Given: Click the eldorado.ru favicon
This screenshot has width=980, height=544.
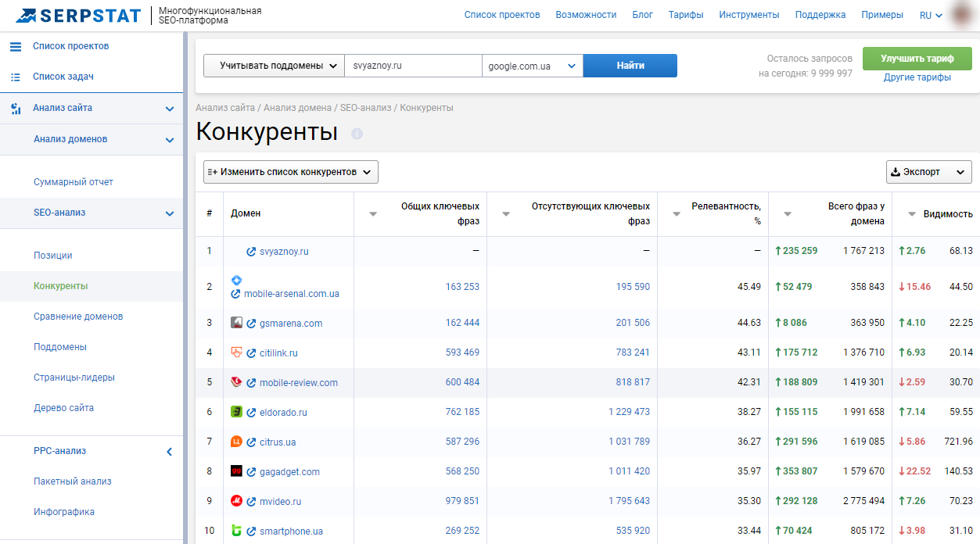Looking at the screenshot, I should (x=236, y=412).
